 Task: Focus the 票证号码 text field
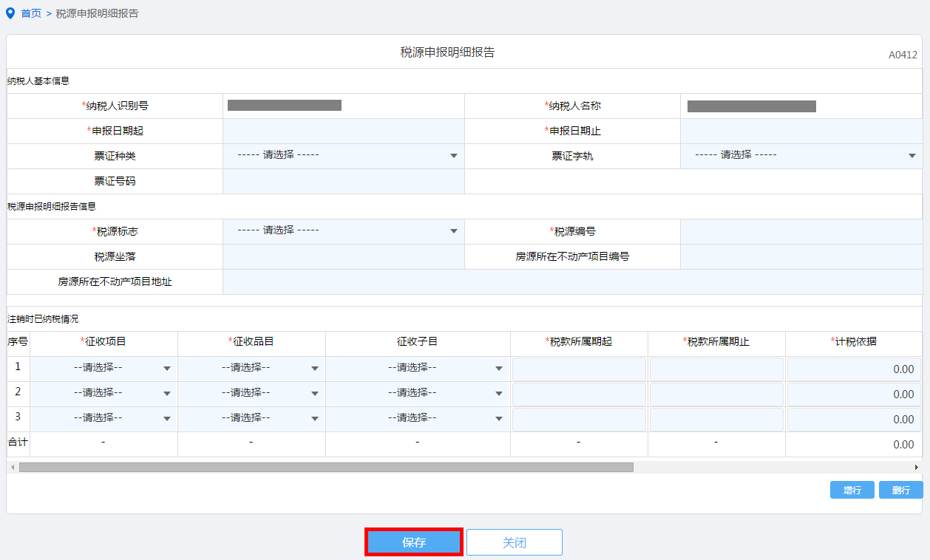344,182
